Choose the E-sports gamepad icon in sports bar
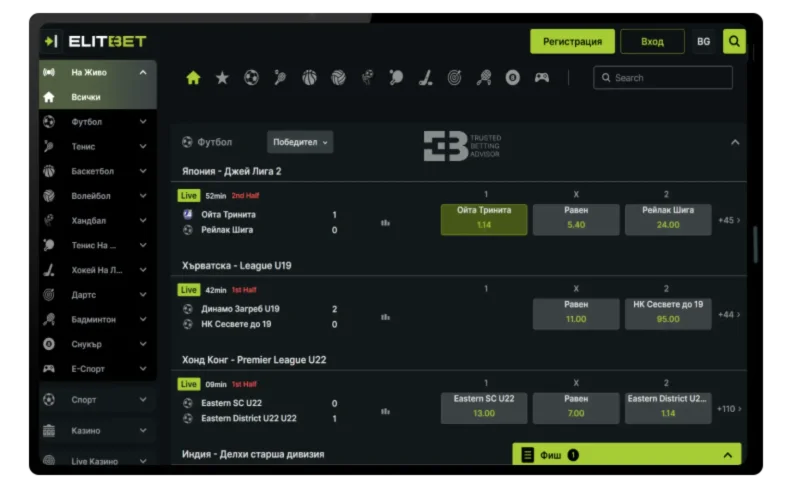This screenshot has height=496, width=796. click(541, 78)
